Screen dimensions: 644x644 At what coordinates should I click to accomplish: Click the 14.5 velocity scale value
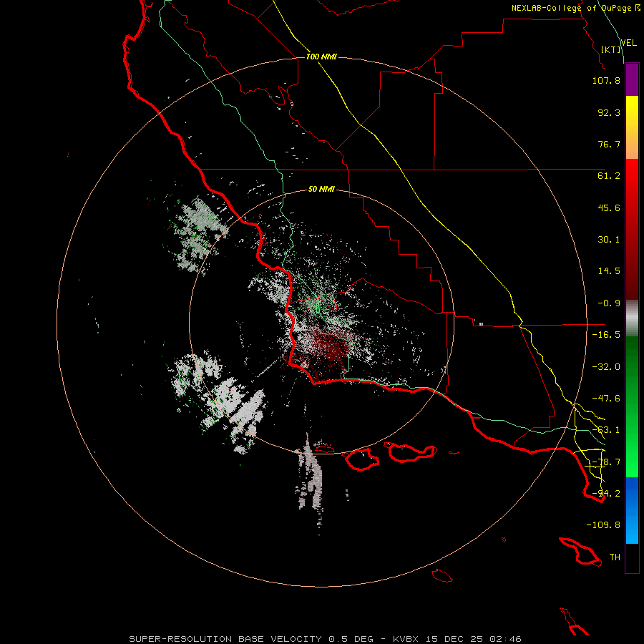pyautogui.click(x=609, y=271)
